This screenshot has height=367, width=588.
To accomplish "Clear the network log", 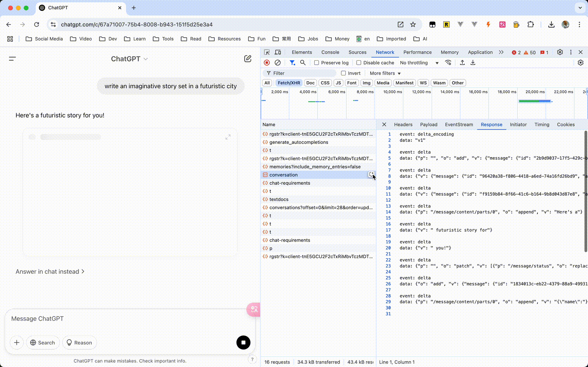I will (278, 63).
